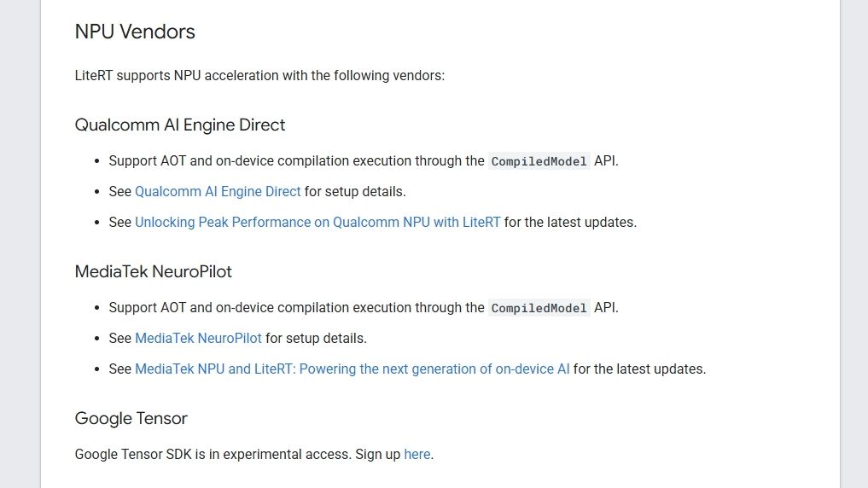The height and width of the screenshot is (488, 868).
Task: Click "Google Tensor SDK is in experimental access" text
Action: 212,454
